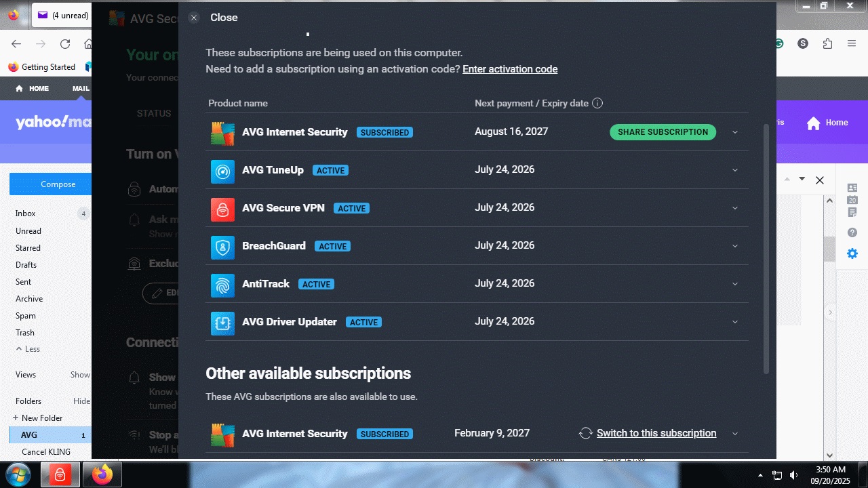Click Switch to this subscription link
The width and height of the screenshot is (868, 488).
pyautogui.click(x=656, y=433)
